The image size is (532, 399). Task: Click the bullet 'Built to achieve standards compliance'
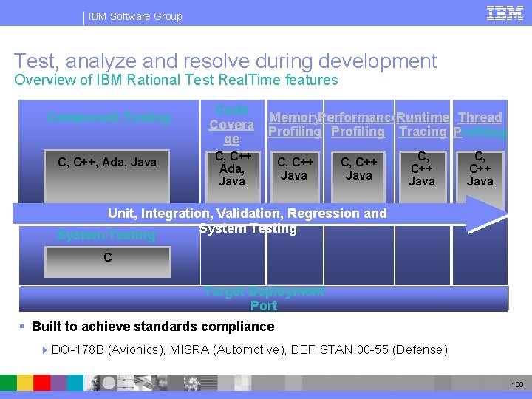click(153, 327)
